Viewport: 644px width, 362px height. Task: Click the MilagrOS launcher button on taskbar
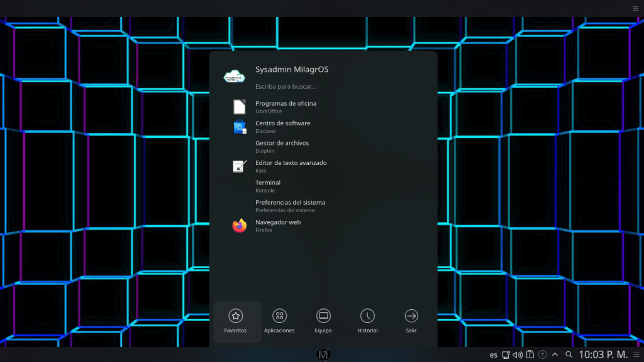(x=323, y=354)
